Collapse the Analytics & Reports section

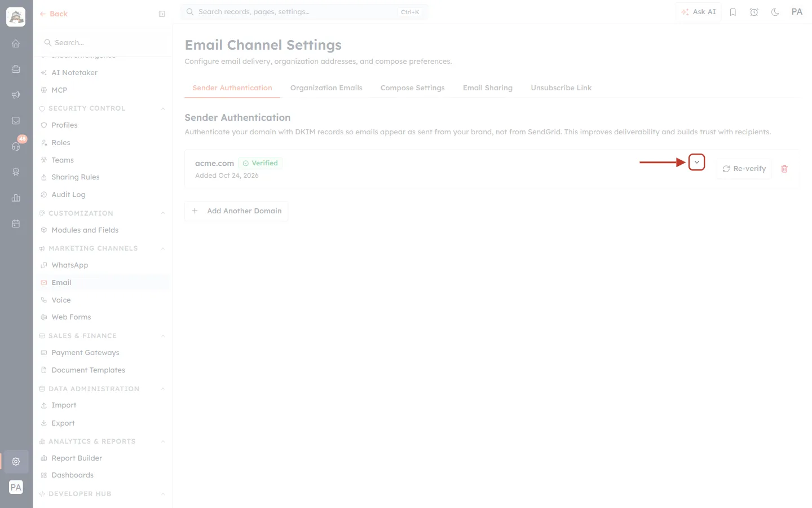pyautogui.click(x=163, y=441)
